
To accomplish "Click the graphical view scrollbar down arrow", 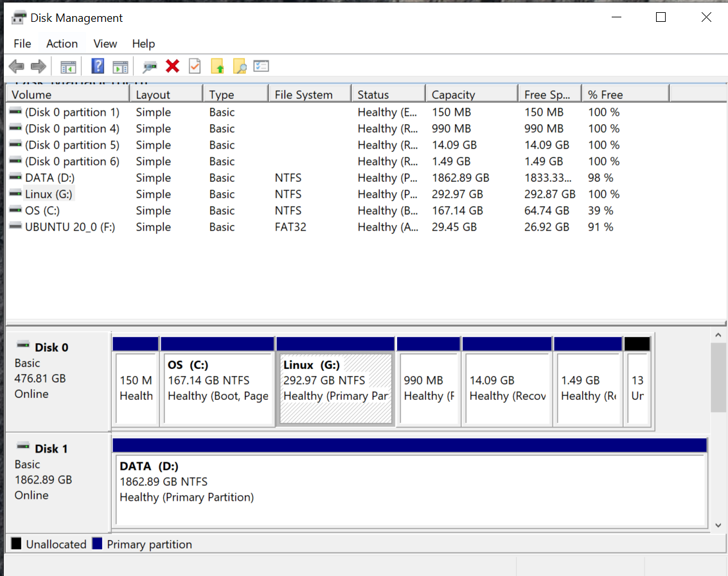I will tap(718, 525).
